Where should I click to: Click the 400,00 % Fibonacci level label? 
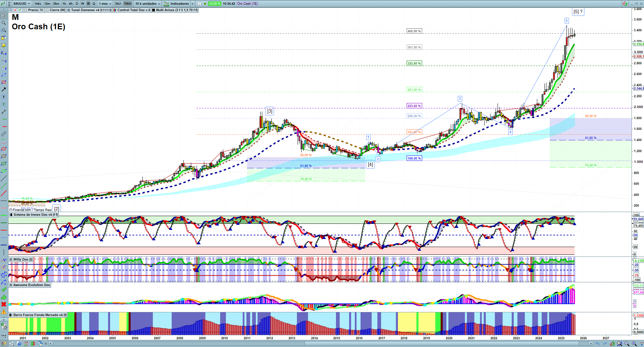click(x=414, y=31)
